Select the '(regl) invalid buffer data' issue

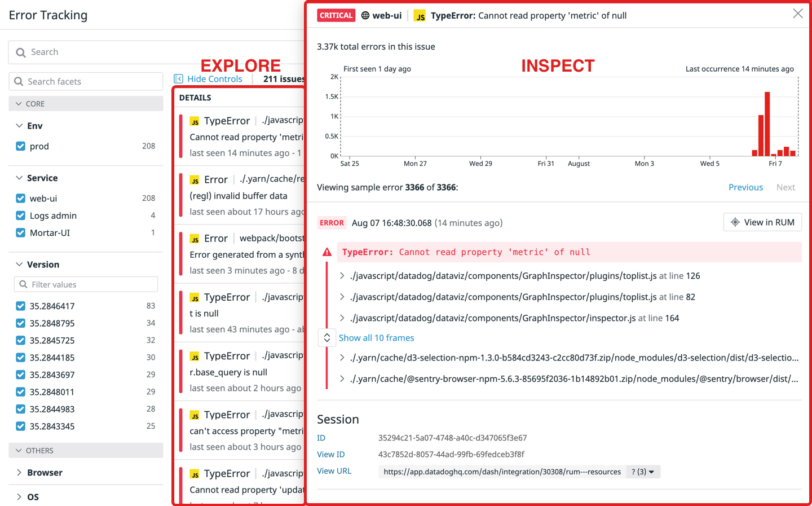point(239,196)
